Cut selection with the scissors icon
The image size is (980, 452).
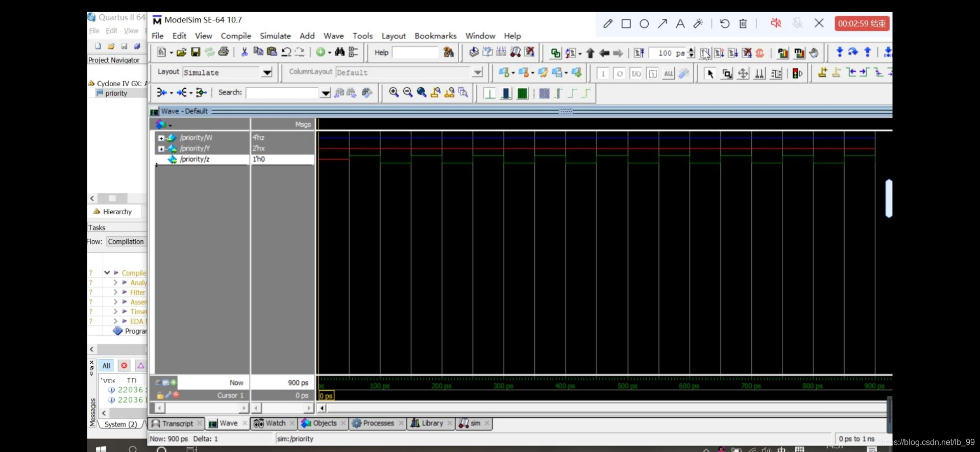(244, 52)
